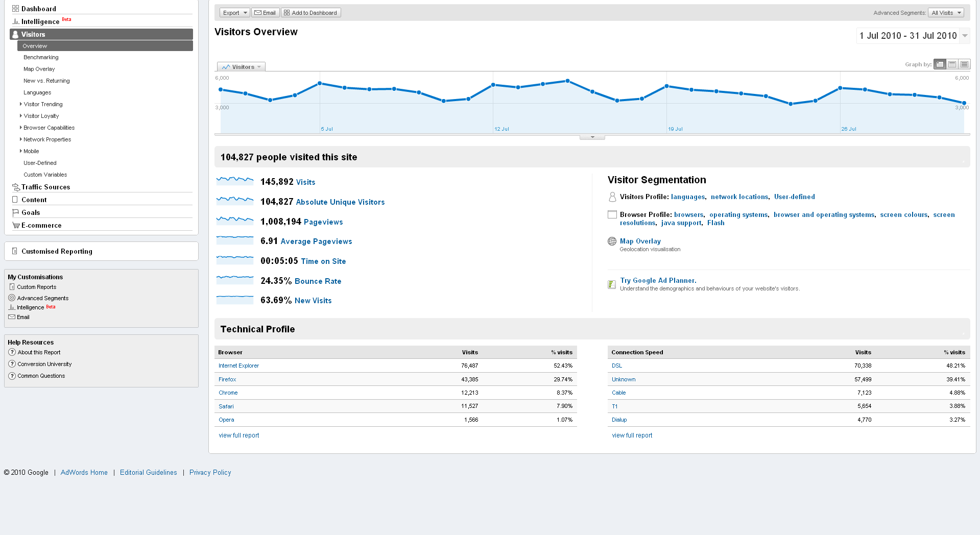
Task: Click the Average Pageviews sparkline thumbnail
Action: tap(235, 241)
